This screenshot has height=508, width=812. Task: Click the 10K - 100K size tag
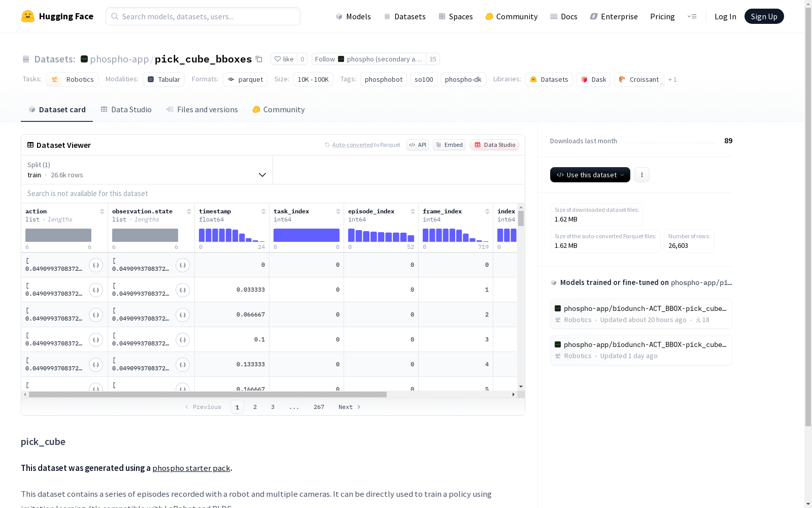[313, 79]
